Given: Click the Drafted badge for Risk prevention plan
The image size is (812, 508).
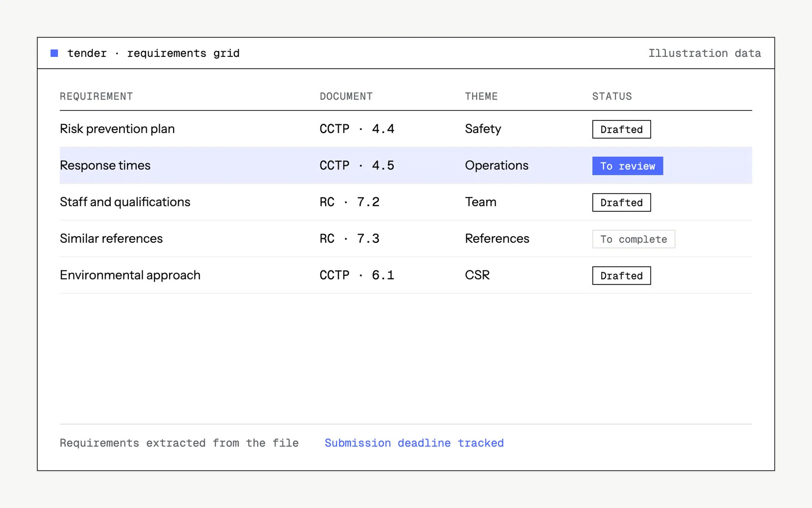Looking at the screenshot, I should click(x=622, y=130).
